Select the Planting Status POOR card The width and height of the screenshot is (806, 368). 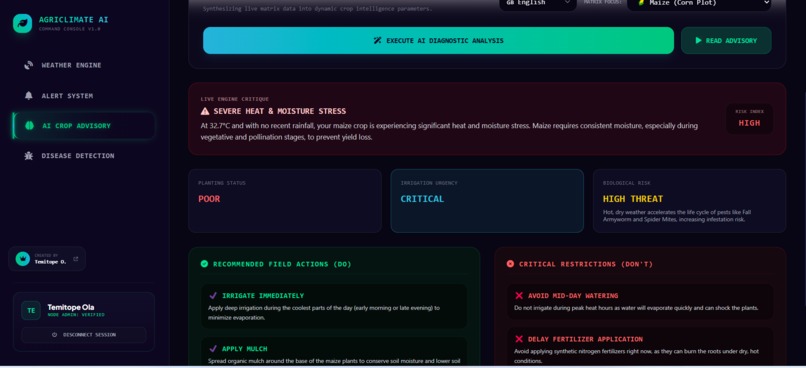[285, 201]
